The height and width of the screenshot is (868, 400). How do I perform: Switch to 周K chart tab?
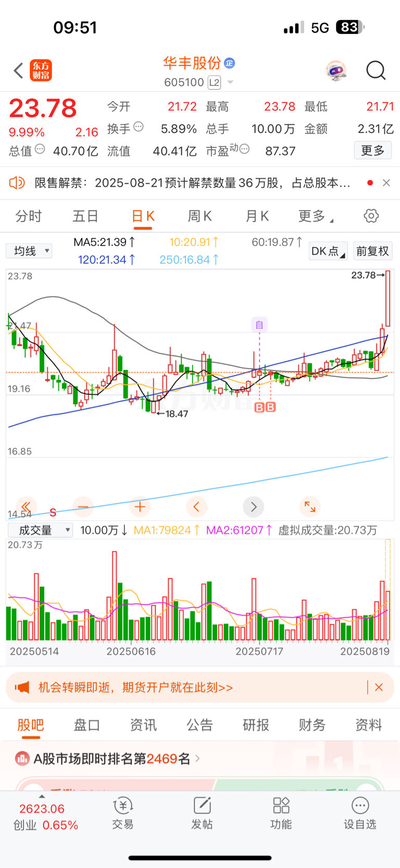(x=200, y=216)
